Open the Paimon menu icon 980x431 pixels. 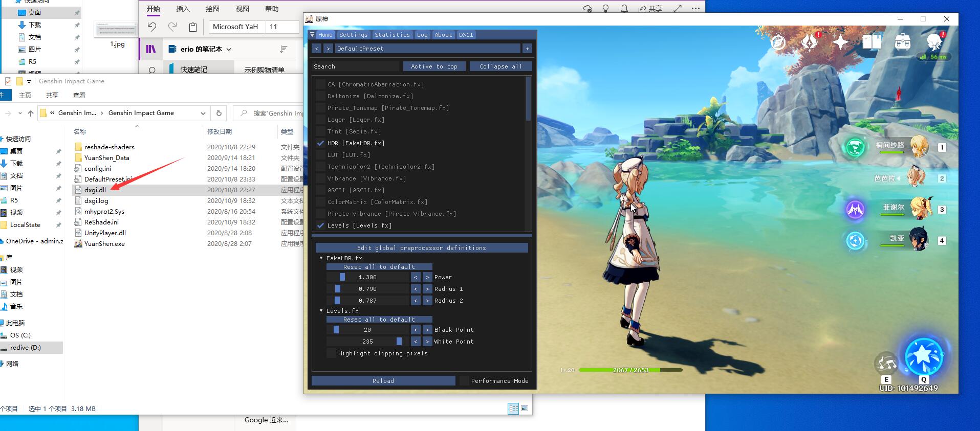[x=934, y=41]
